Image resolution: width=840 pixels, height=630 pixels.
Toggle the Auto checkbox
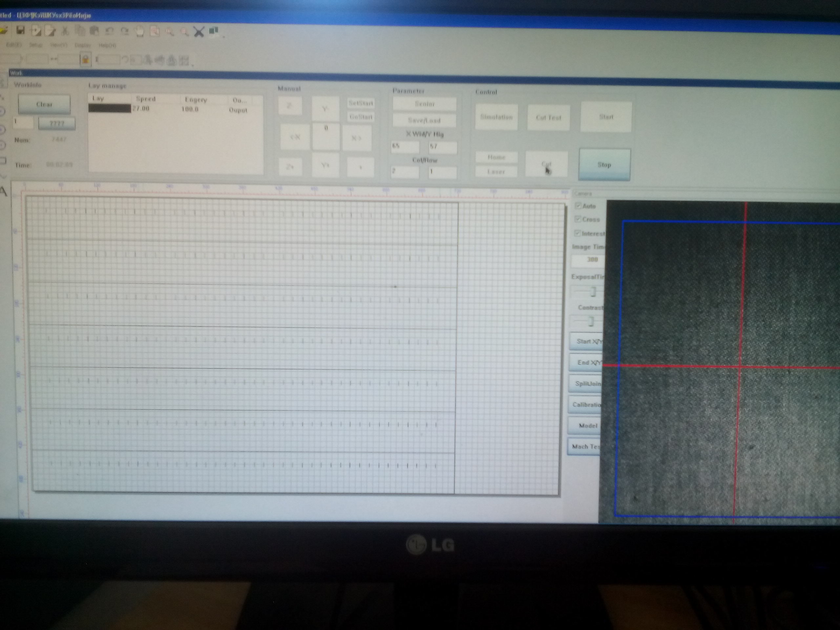(578, 206)
